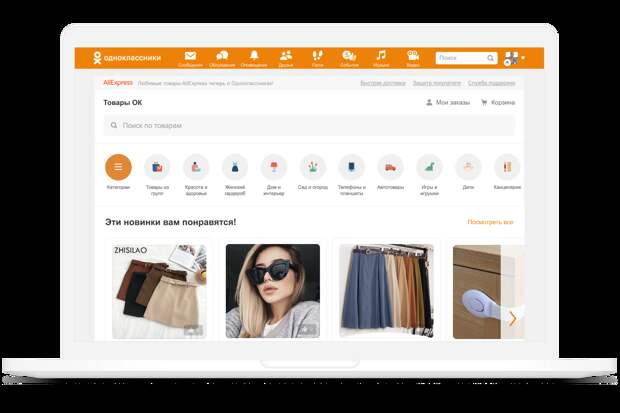Open the Events icon in header
The width and height of the screenshot is (620, 413).
point(349,55)
